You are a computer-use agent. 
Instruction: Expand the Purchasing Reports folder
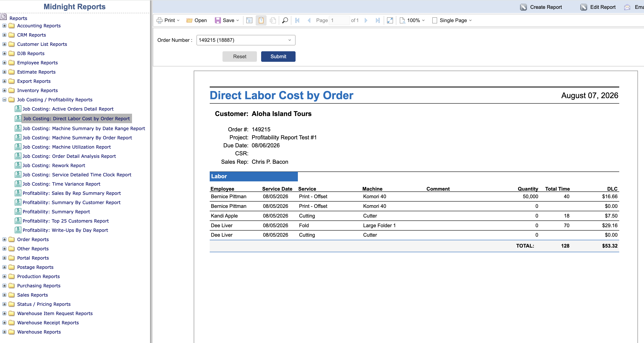[x=4, y=286]
